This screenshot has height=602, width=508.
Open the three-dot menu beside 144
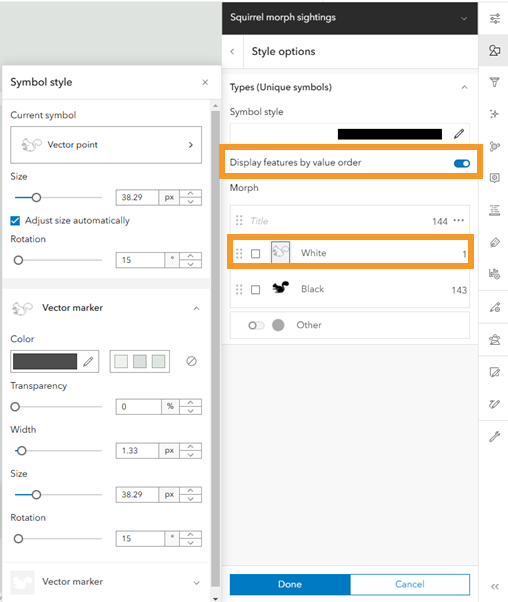(x=458, y=221)
